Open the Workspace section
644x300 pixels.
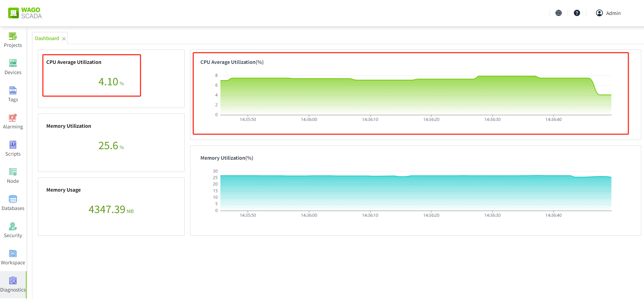click(x=13, y=257)
